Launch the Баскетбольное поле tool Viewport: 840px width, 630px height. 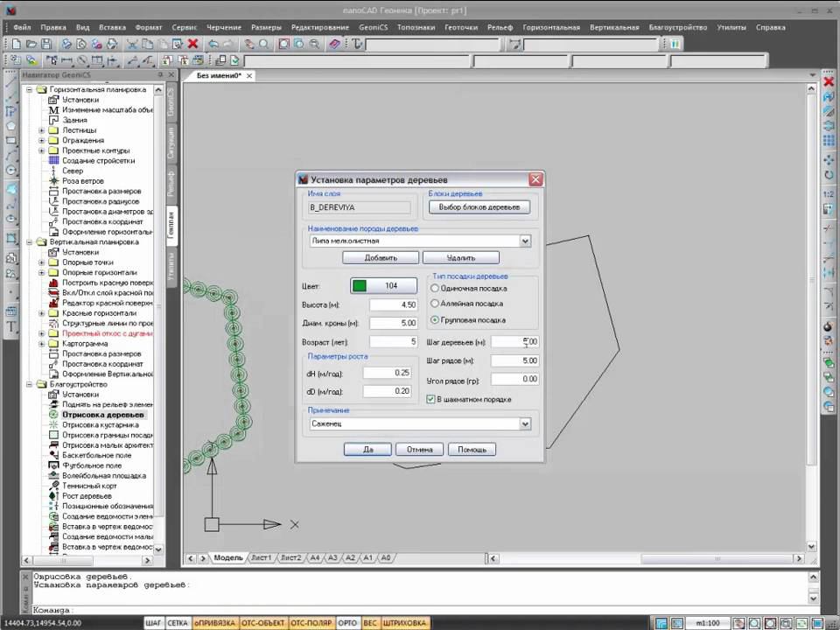(96, 455)
